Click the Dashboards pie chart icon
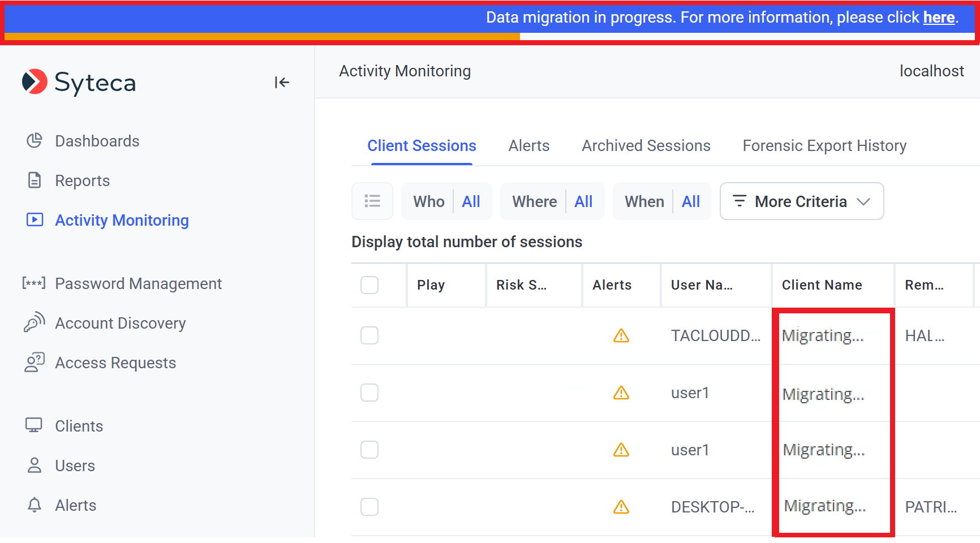 pos(35,141)
